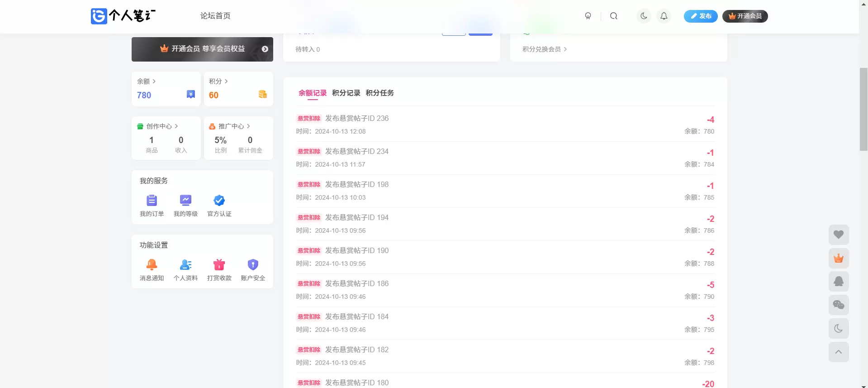
Task: Click the blue 发布 button
Action: (701, 16)
